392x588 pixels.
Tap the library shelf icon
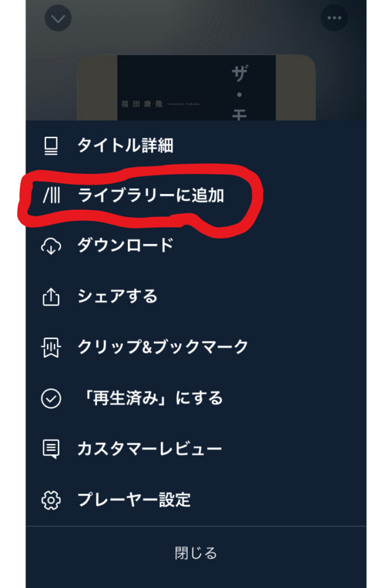click(51, 195)
